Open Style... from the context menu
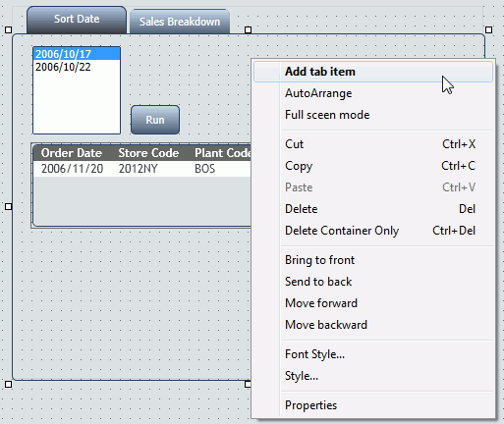 pyautogui.click(x=373, y=376)
